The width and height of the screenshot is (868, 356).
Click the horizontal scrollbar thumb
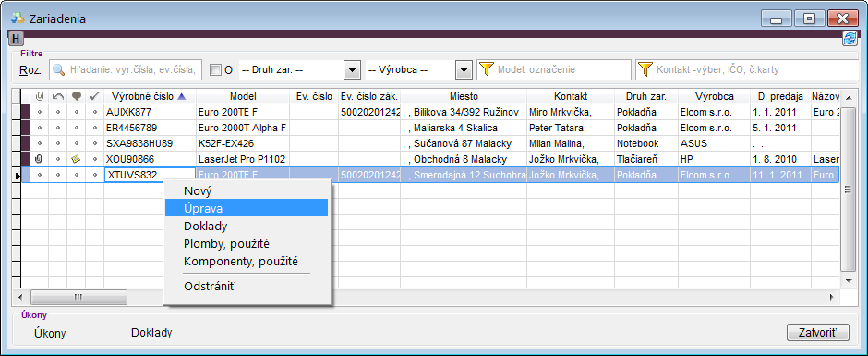click(78, 297)
